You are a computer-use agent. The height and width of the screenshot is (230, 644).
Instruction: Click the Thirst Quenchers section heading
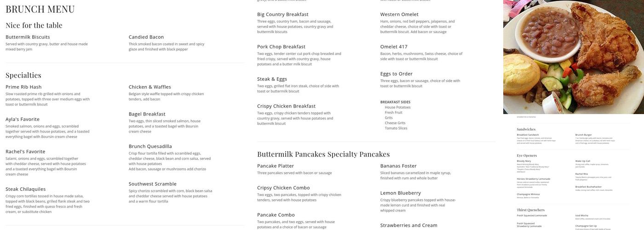pyautogui.click(x=531, y=210)
